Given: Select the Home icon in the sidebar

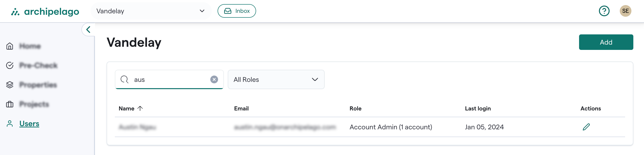Looking at the screenshot, I should 9,46.
